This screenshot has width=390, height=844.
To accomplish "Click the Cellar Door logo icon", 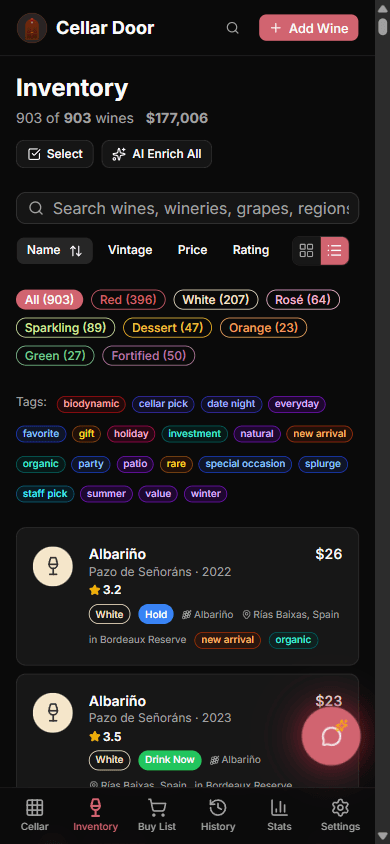I will (32, 28).
